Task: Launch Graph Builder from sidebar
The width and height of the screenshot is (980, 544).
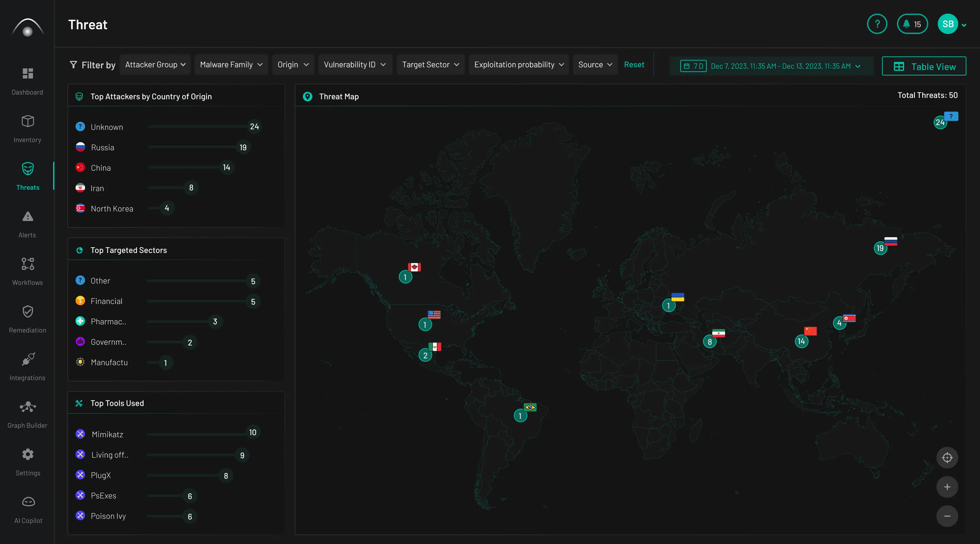Action: tap(27, 414)
